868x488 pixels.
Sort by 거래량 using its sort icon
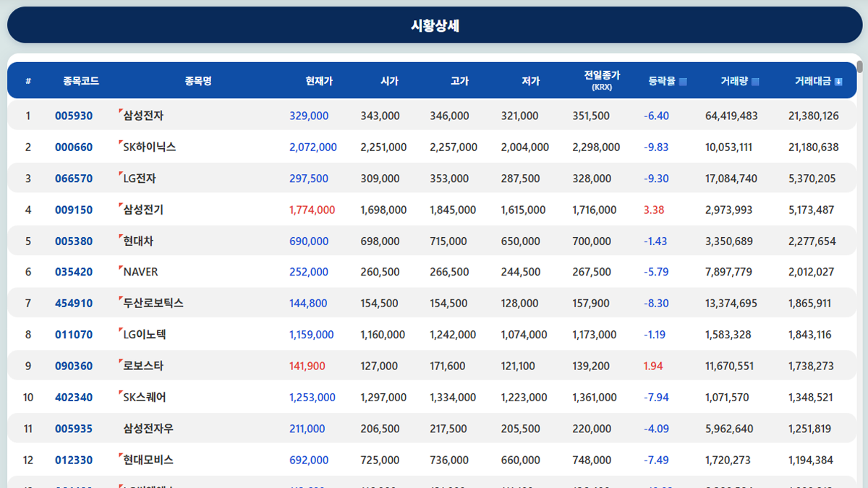[755, 82]
